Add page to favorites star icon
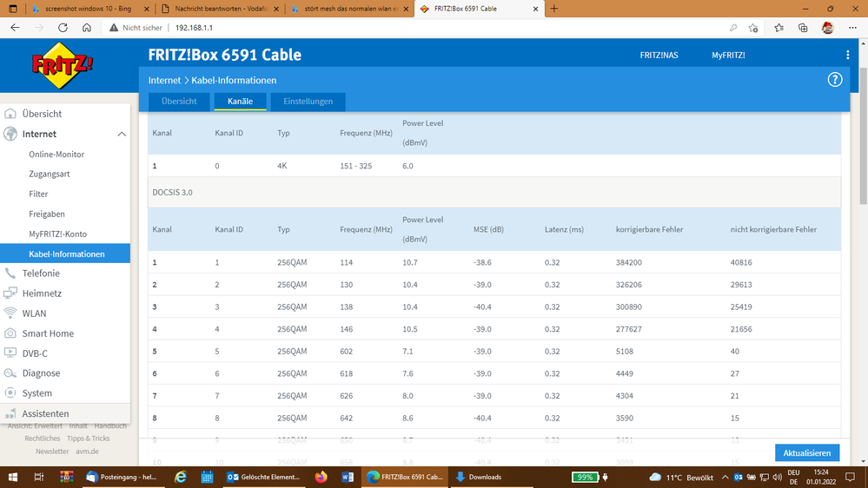Screen dimensions: 868x488 pos(753,28)
